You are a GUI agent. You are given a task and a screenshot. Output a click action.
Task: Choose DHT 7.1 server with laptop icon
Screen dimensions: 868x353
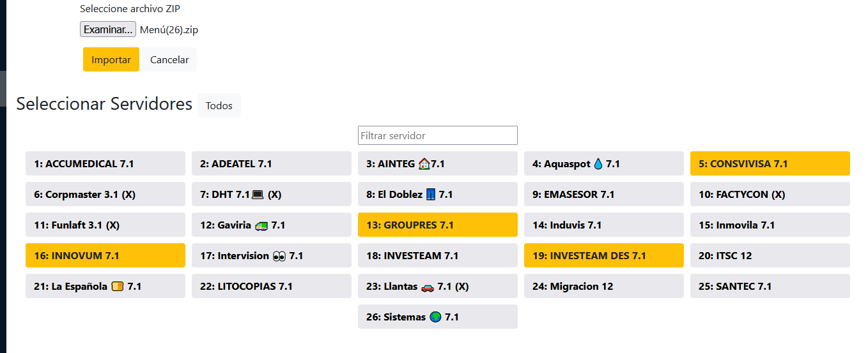pyautogui.click(x=271, y=194)
